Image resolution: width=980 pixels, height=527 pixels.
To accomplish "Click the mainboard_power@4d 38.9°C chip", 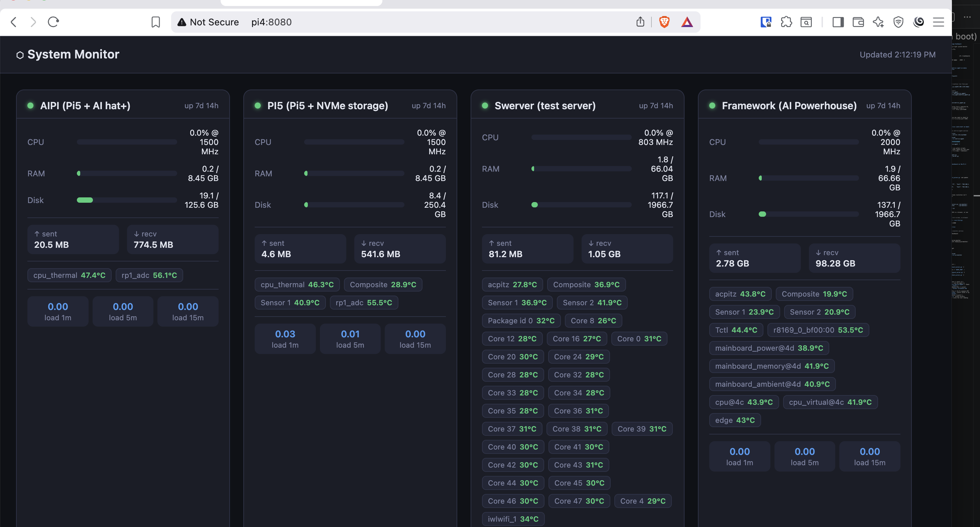I will pos(769,348).
